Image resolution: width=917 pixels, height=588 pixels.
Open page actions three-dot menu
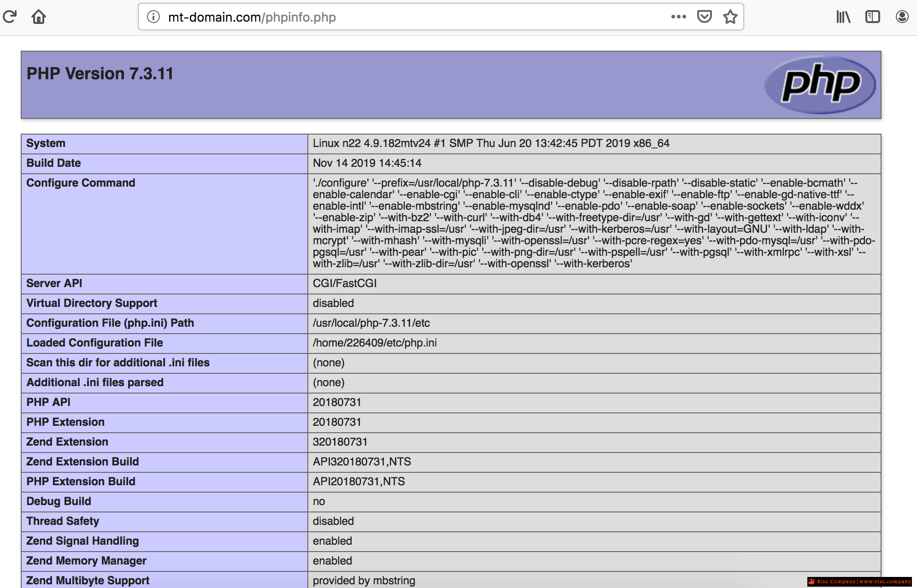click(678, 17)
